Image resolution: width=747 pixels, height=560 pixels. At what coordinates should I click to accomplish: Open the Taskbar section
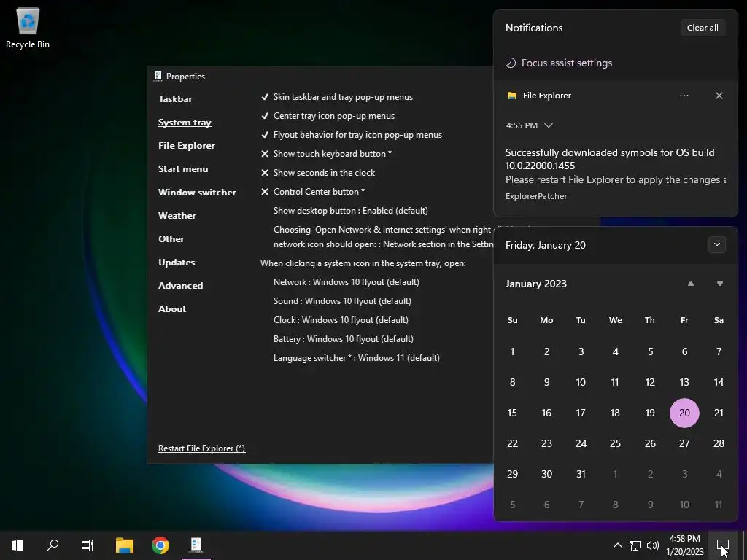175,99
